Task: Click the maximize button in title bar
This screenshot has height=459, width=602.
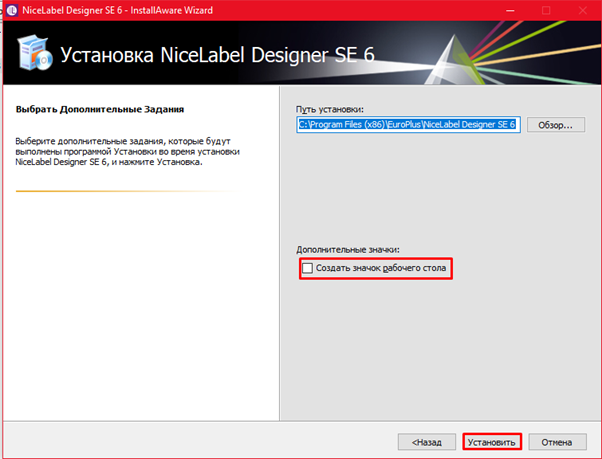Action: [546, 10]
